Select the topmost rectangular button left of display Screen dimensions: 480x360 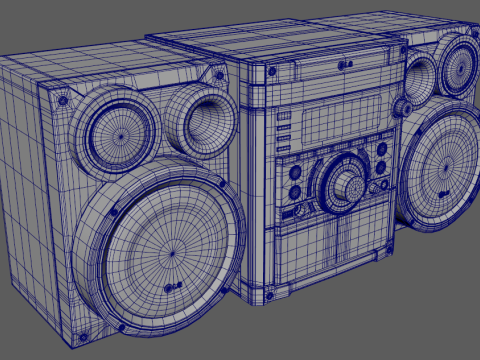(284, 117)
